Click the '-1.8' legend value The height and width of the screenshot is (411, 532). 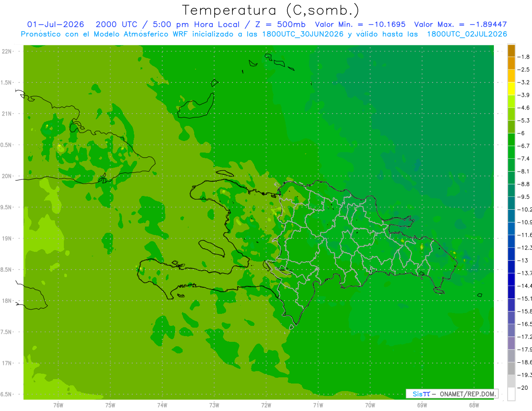(x=524, y=57)
